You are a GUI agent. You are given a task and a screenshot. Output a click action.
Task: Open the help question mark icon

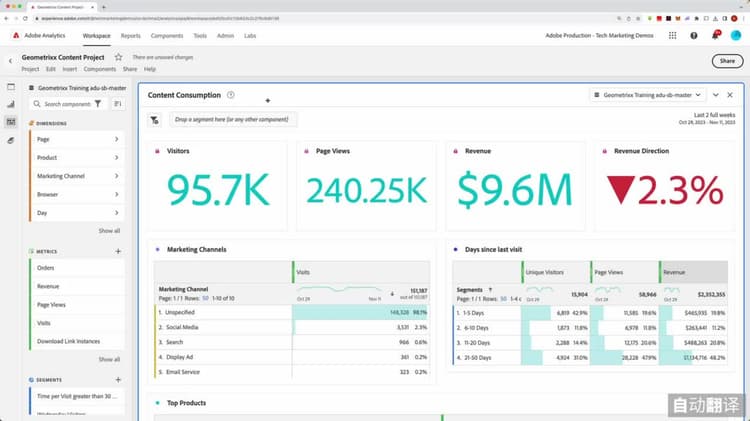click(694, 35)
